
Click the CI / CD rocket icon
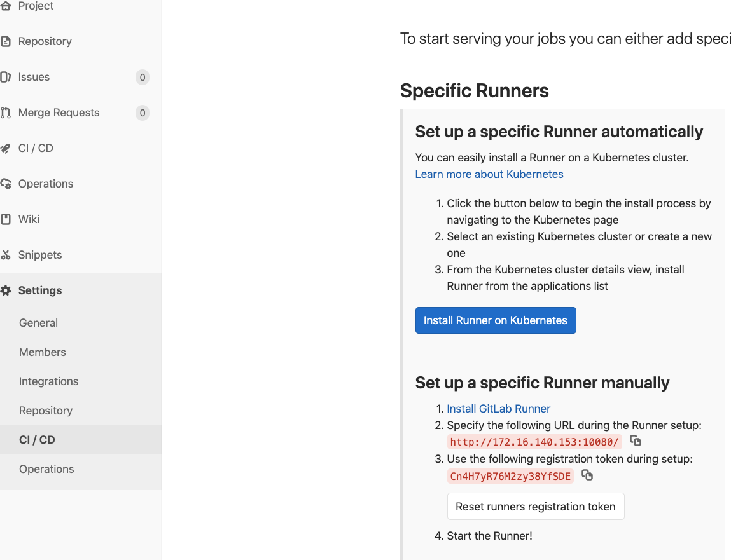6,149
